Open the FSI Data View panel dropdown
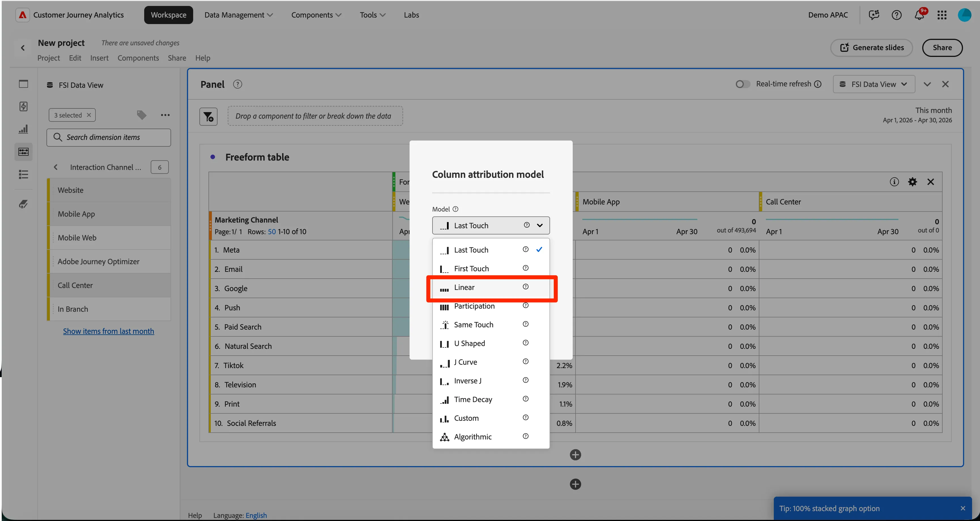980x521 pixels. click(874, 84)
